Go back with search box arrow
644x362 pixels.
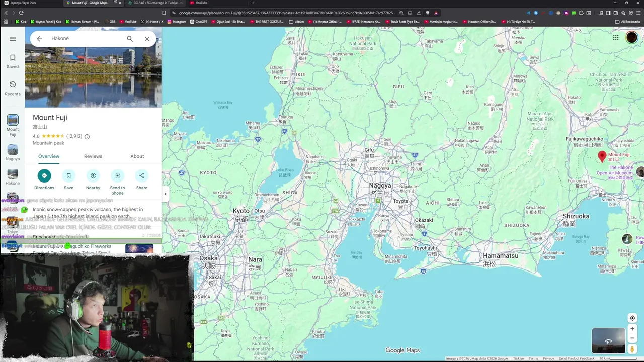pos(39,39)
